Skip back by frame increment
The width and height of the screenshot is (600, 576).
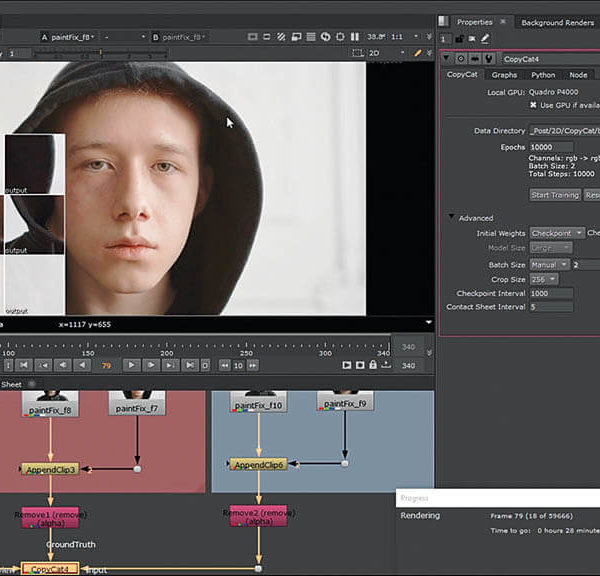click(x=225, y=366)
